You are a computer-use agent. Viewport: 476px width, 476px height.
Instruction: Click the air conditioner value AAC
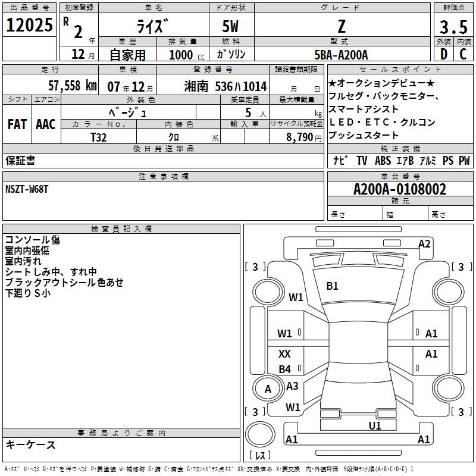pyautogui.click(x=46, y=124)
